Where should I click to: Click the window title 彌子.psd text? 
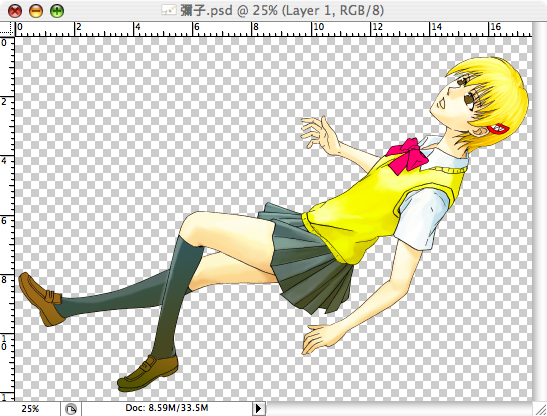click(x=206, y=10)
